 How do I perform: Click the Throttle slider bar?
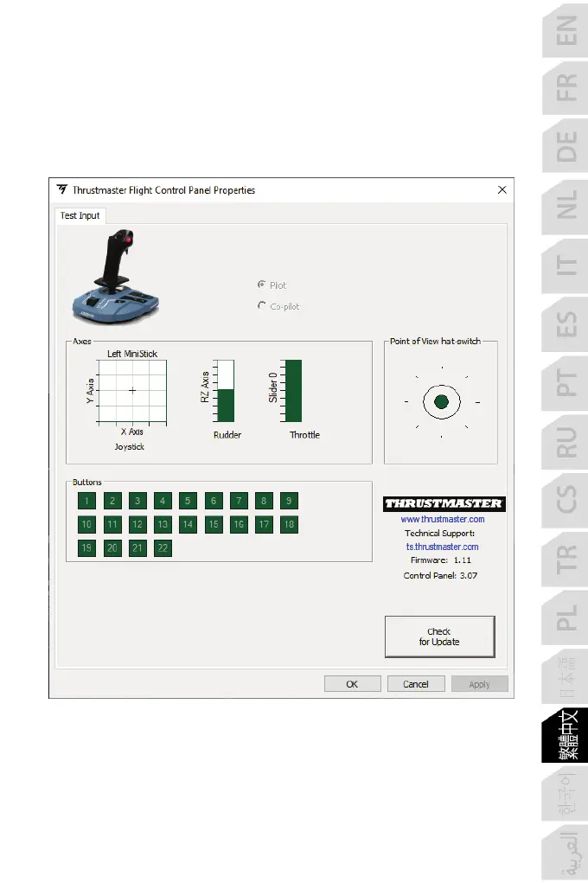[x=294, y=391]
